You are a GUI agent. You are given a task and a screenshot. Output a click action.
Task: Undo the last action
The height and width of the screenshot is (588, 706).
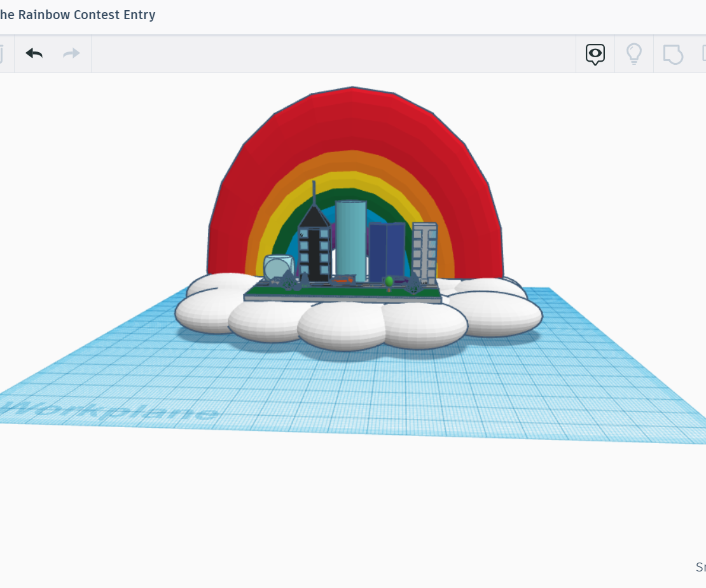pyautogui.click(x=34, y=53)
